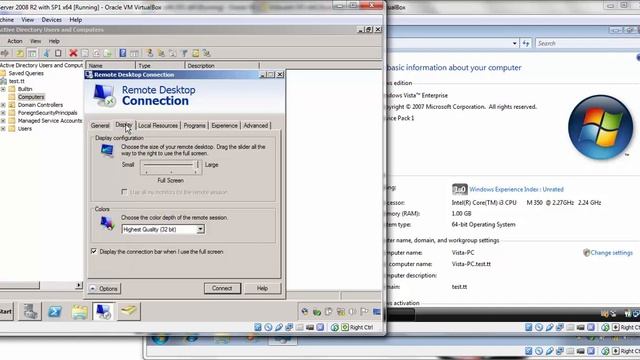Select the Remote Desktop Connection taskbar icon
Viewport: 640px width, 360px height.
104,311
